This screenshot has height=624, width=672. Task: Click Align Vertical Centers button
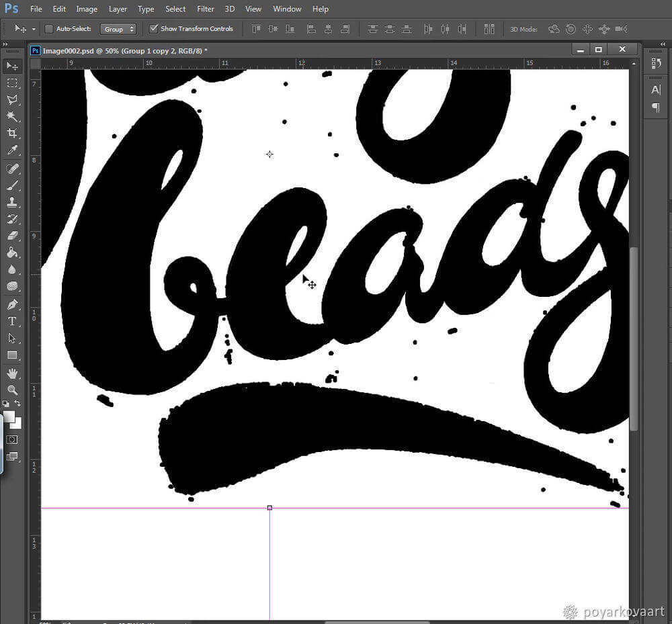click(273, 29)
